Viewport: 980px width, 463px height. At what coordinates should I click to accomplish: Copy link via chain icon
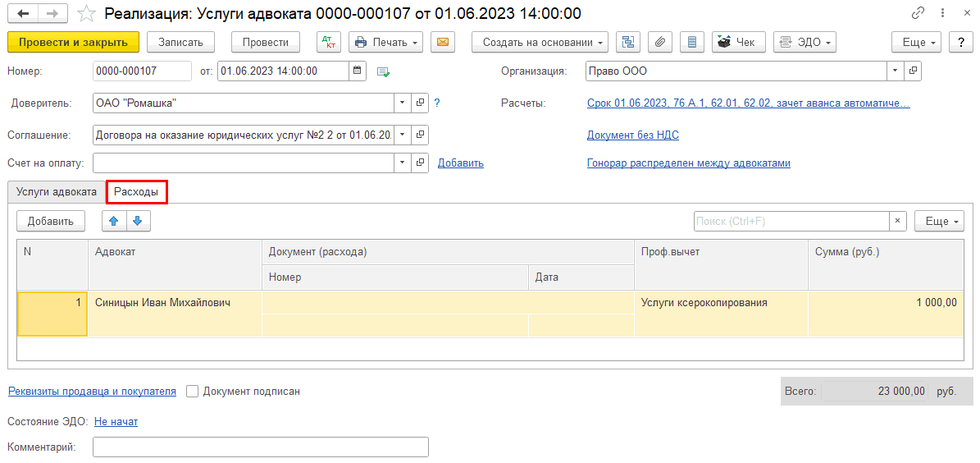[x=918, y=14]
